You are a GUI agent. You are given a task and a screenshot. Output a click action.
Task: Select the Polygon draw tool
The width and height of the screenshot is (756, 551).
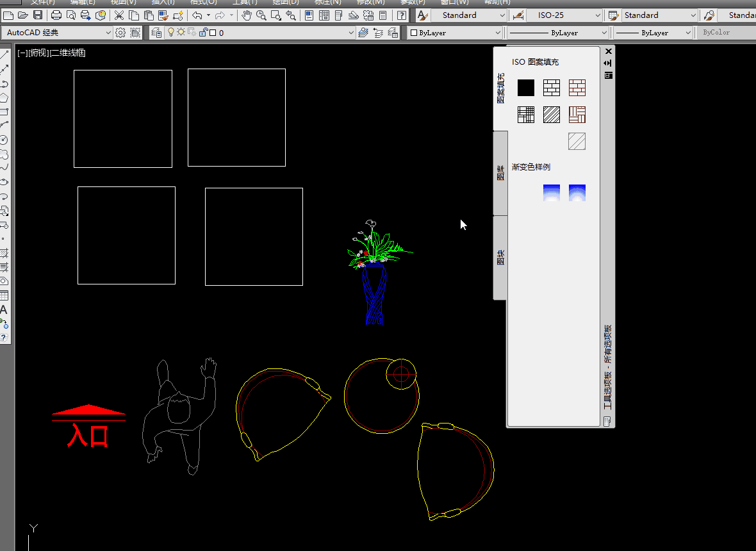4,98
